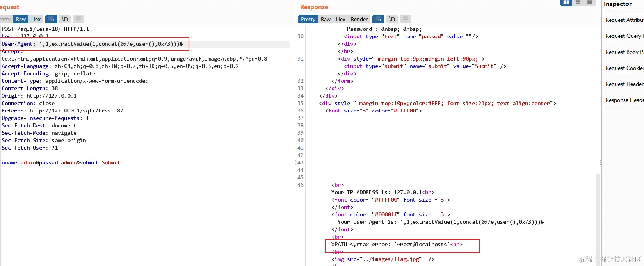Toggle non-printable \n display in Response panel

click(x=392, y=19)
